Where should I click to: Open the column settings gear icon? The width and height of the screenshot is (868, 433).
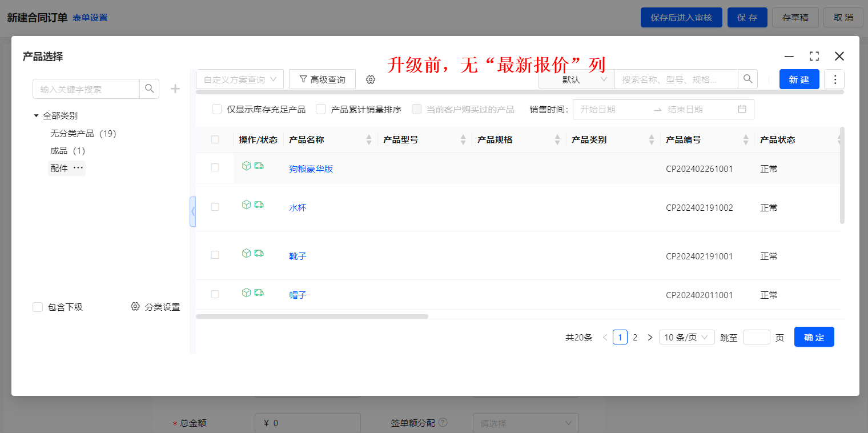371,79
